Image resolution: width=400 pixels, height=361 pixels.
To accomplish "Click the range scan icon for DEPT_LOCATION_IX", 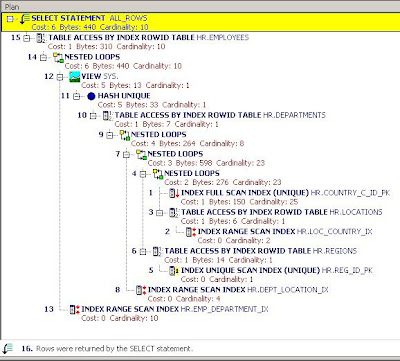I will [x=141, y=290].
